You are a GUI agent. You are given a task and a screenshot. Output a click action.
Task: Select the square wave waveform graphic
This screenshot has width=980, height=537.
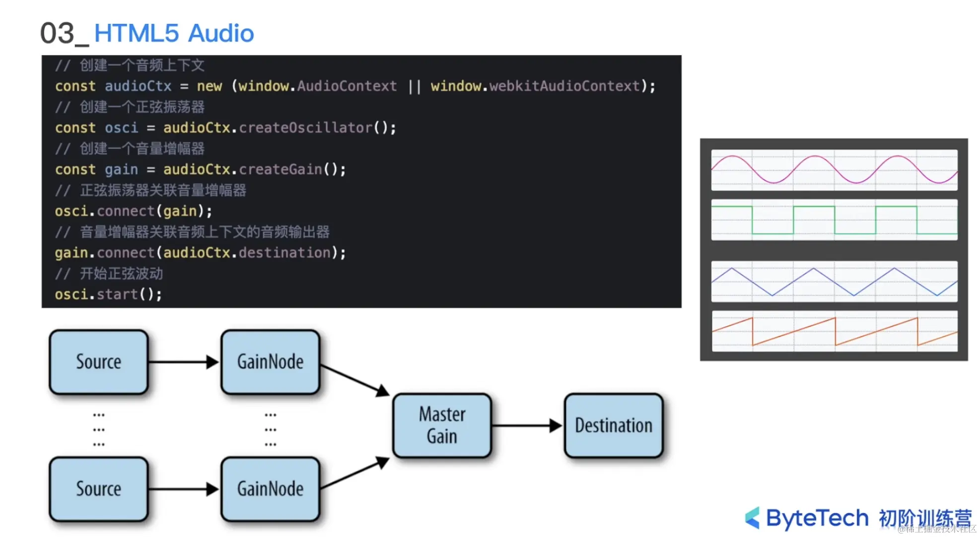834,220
